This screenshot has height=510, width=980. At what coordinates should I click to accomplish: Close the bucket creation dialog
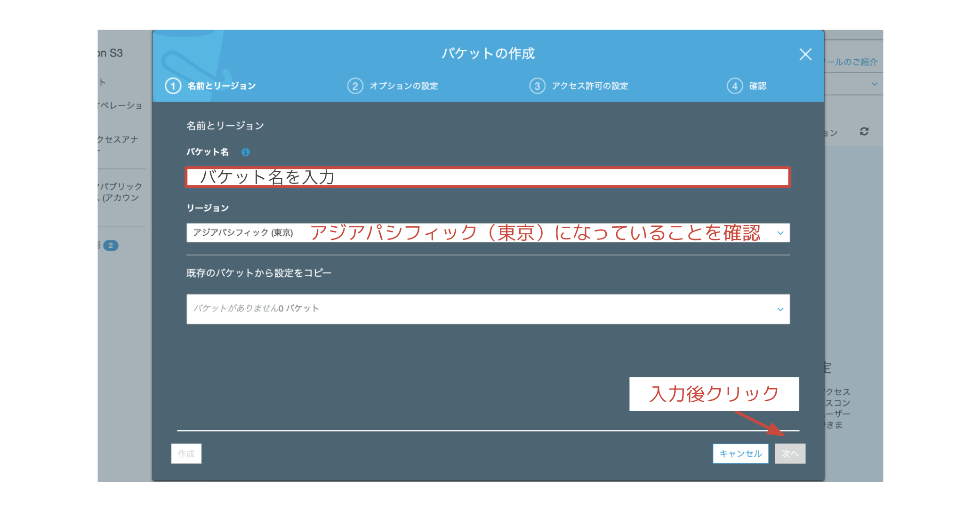click(x=805, y=55)
